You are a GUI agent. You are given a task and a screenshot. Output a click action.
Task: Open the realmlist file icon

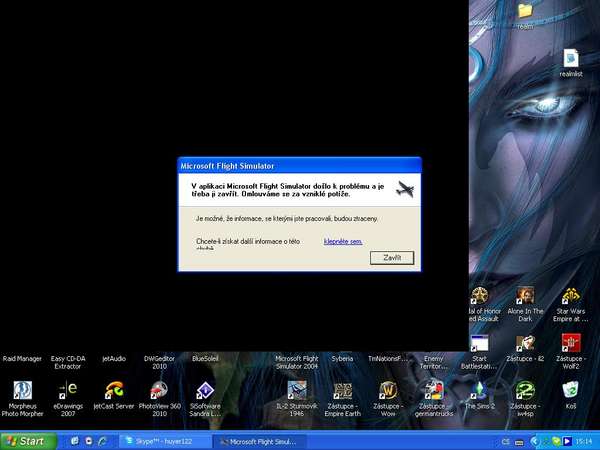(x=570, y=59)
